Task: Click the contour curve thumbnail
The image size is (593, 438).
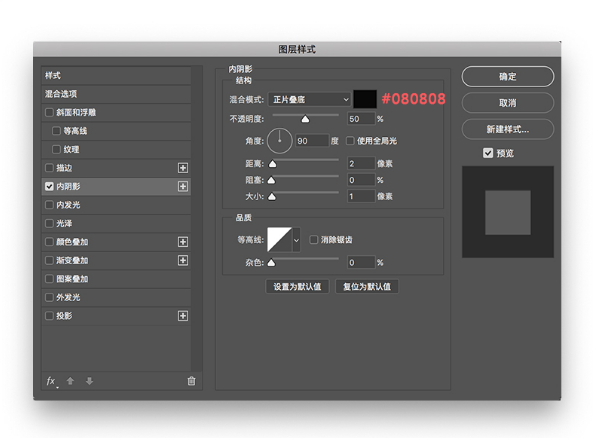Action: pos(279,240)
